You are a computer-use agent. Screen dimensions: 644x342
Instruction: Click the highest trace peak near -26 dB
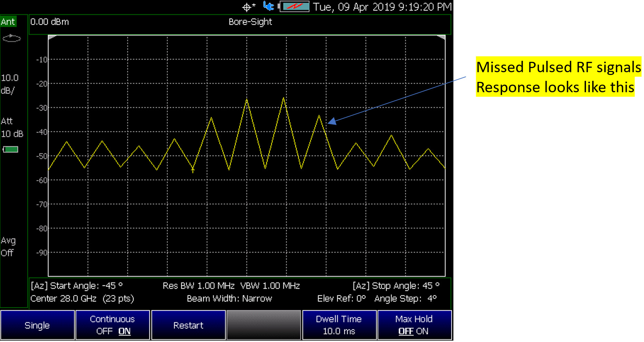pyautogui.click(x=283, y=98)
